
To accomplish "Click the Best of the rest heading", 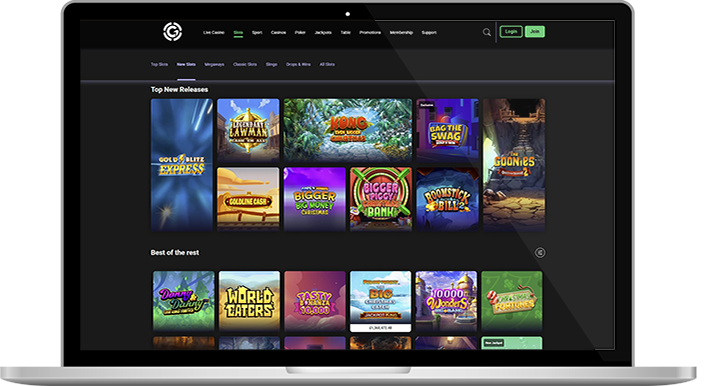I will click(175, 252).
